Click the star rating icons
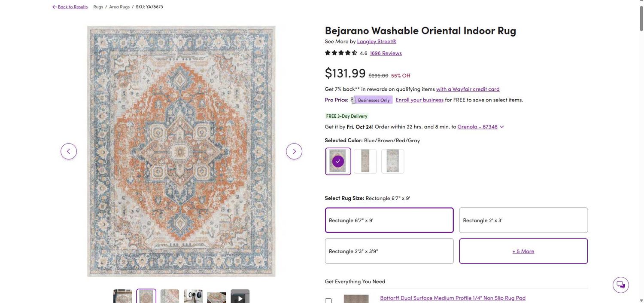 coord(341,53)
